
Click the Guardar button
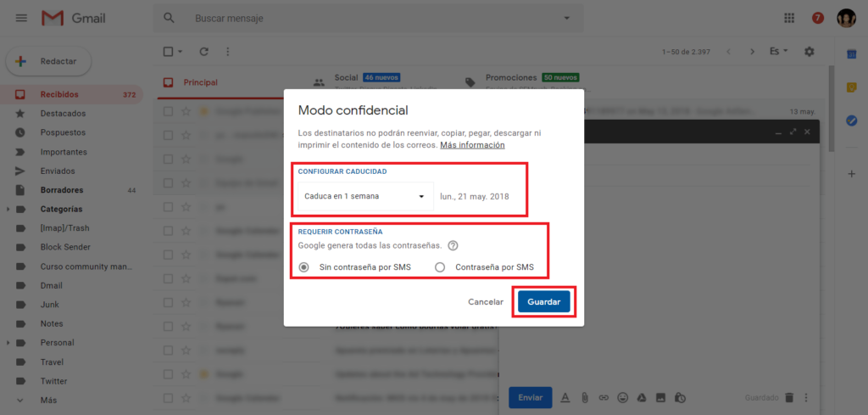coord(544,302)
